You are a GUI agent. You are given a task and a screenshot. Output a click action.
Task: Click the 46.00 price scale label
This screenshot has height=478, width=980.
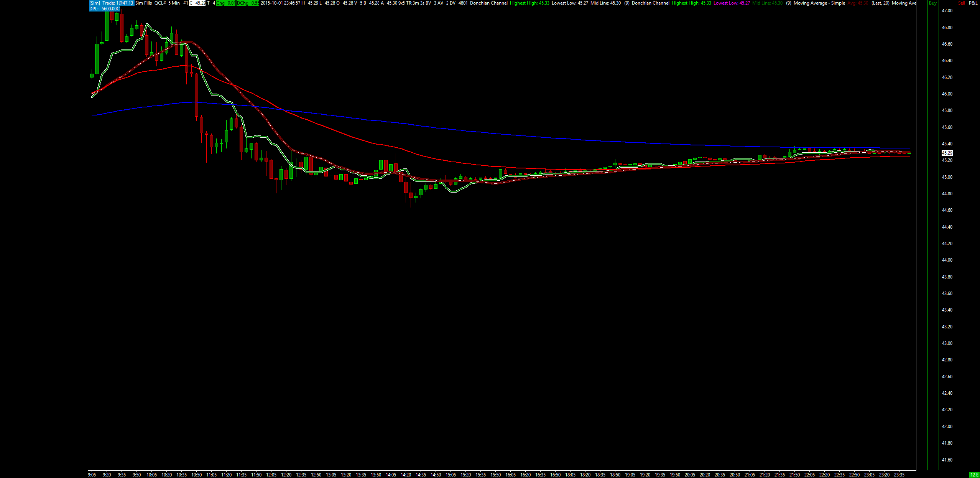[x=947, y=94]
